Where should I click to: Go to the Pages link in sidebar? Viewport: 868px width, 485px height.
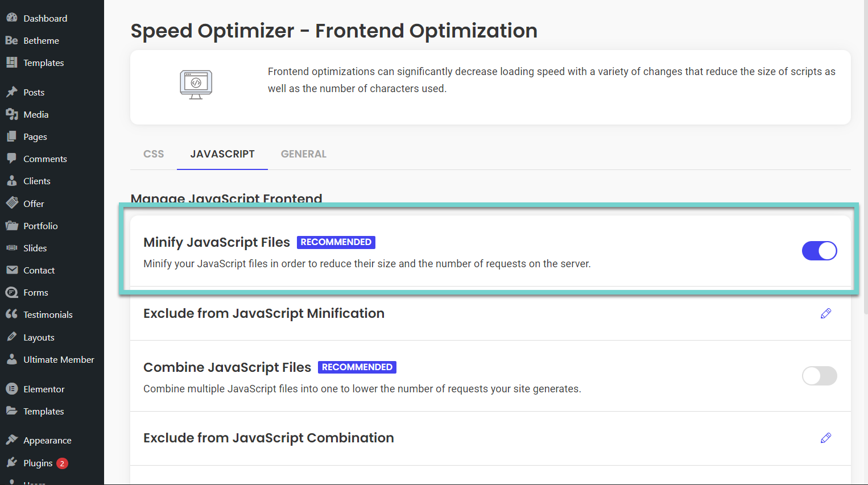pyautogui.click(x=35, y=137)
